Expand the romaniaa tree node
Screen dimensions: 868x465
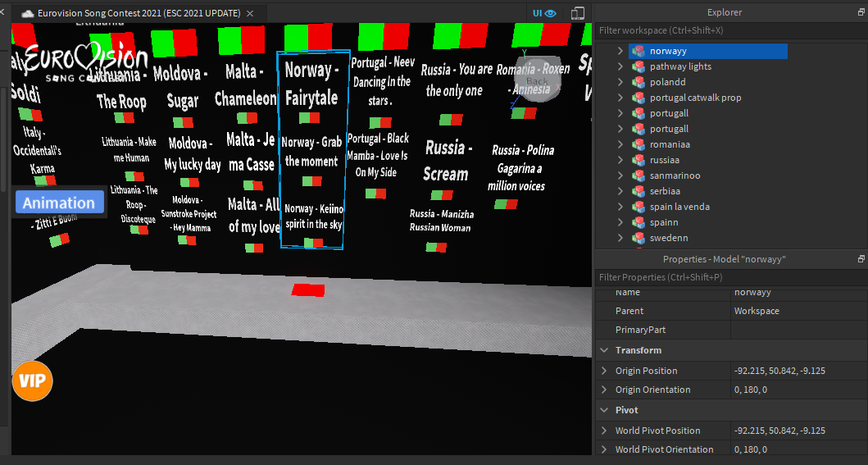(620, 144)
